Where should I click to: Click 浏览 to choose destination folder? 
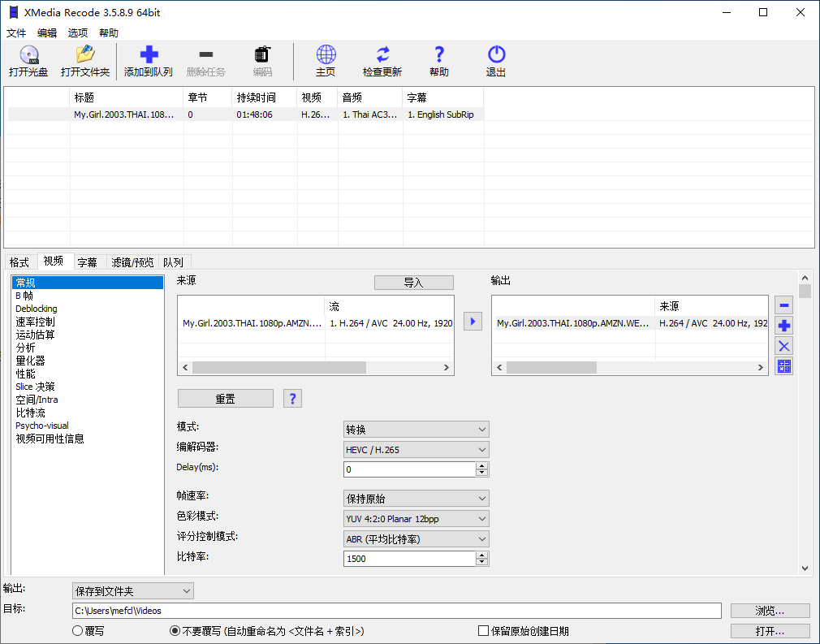[x=769, y=610]
